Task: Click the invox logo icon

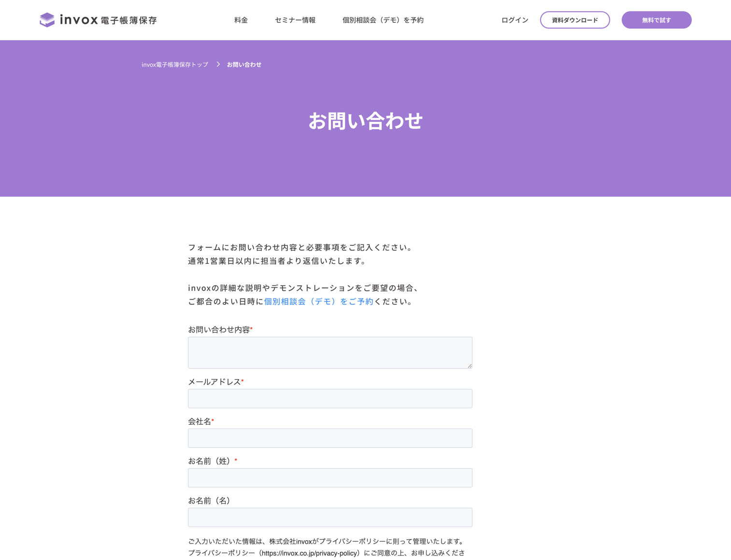Action: [47, 20]
